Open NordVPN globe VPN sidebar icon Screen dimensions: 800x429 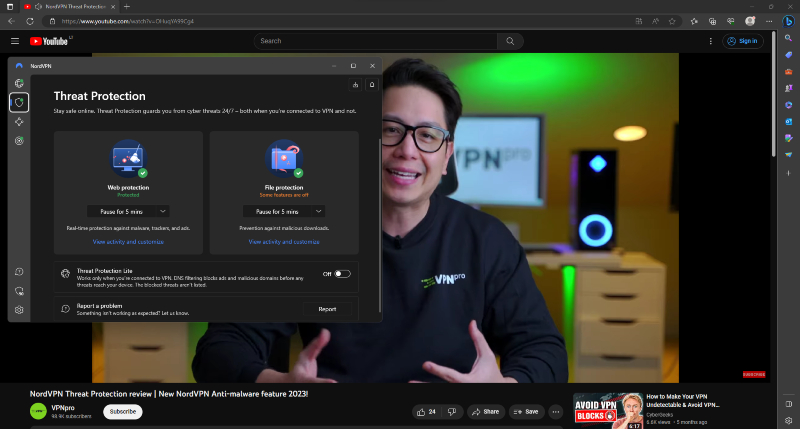19,83
